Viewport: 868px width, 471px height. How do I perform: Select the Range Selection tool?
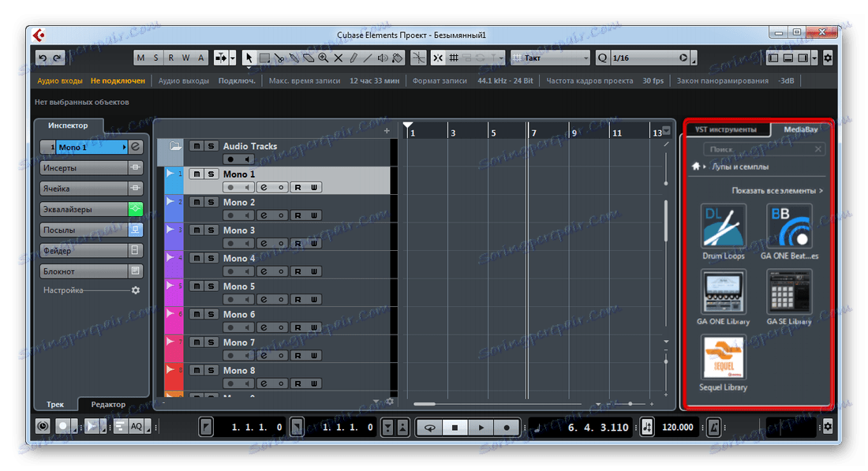point(264,58)
